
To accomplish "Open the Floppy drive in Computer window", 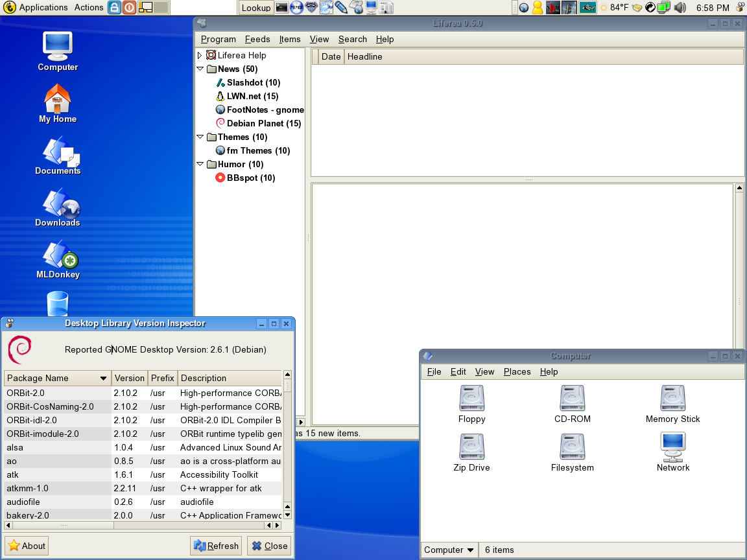I will coord(471,404).
